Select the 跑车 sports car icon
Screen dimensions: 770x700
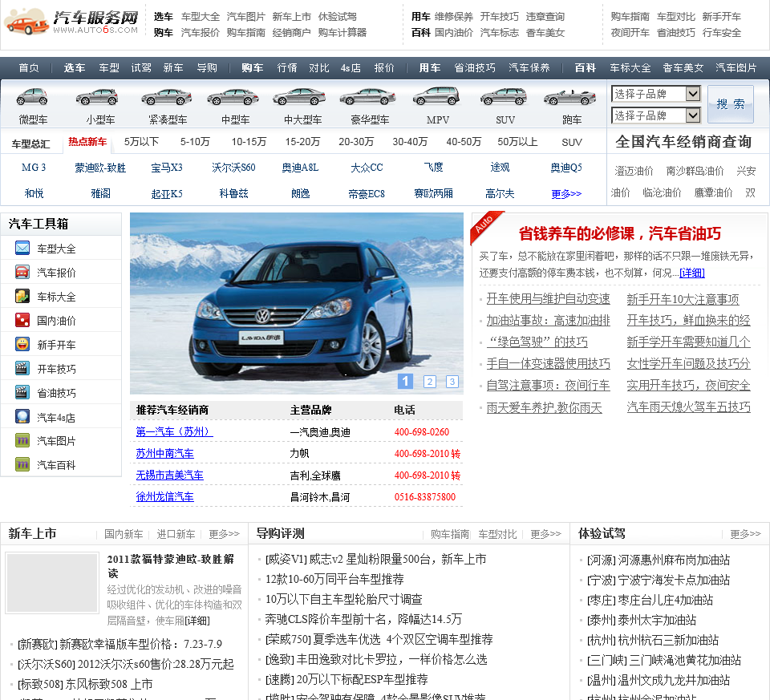[569, 97]
